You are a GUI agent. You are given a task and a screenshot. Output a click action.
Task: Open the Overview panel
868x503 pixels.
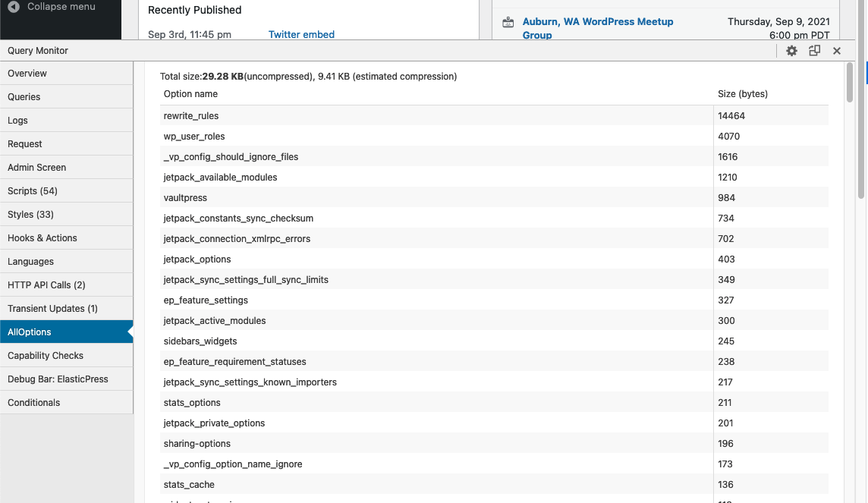tap(27, 74)
